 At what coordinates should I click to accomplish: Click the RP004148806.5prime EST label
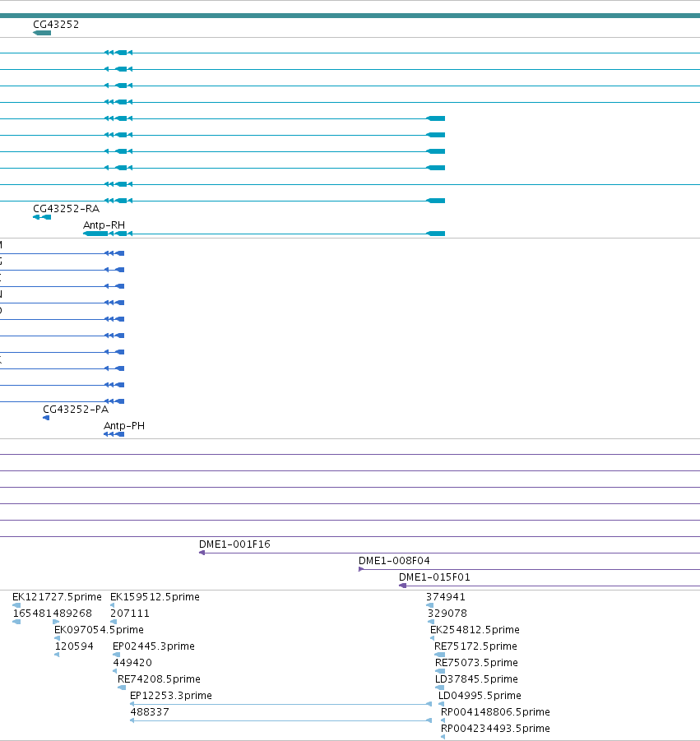pyautogui.click(x=495, y=711)
